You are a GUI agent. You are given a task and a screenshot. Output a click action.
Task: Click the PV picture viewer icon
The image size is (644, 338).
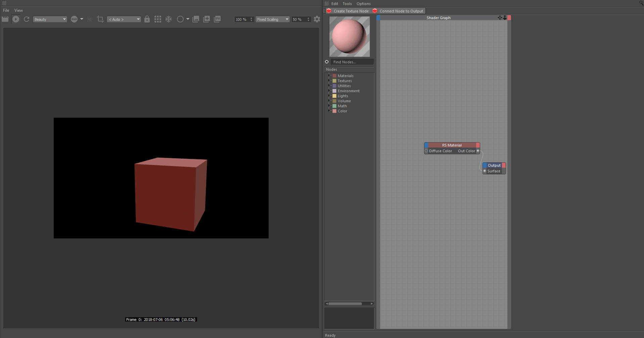(217, 19)
